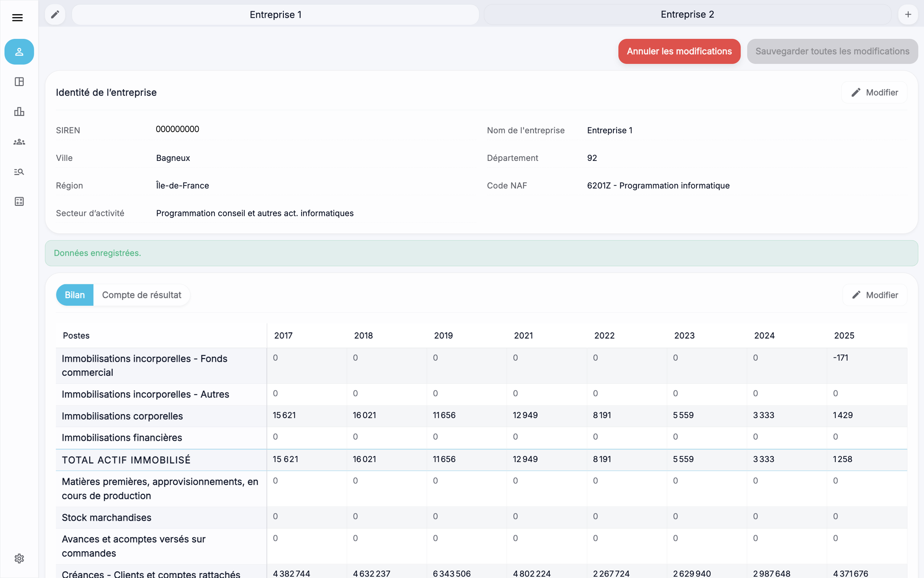Image resolution: width=924 pixels, height=578 pixels.
Task: Open the bar chart sidebar icon
Action: [x=19, y=112]
